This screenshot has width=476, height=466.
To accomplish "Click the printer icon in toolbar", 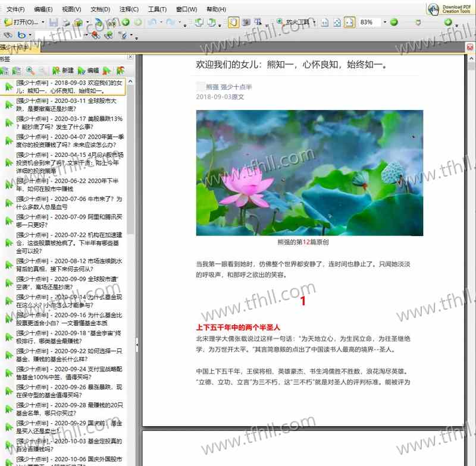I will coord(65,23).
